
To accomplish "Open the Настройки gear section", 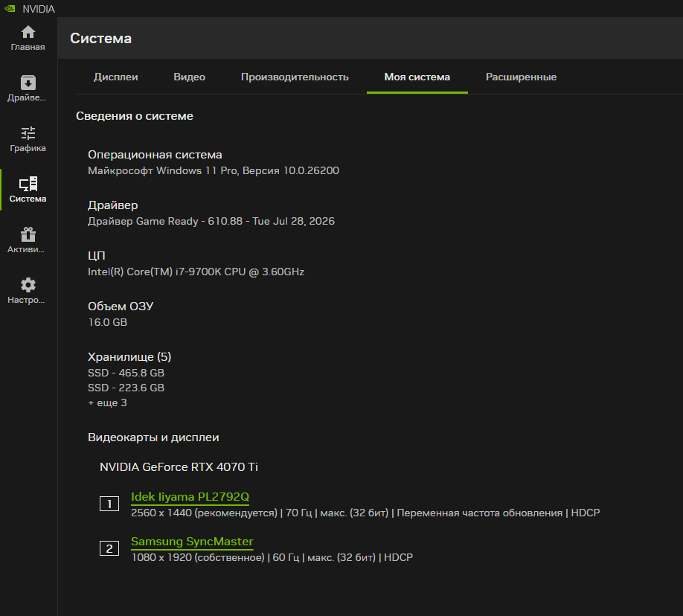I will [x=28, y=291].
